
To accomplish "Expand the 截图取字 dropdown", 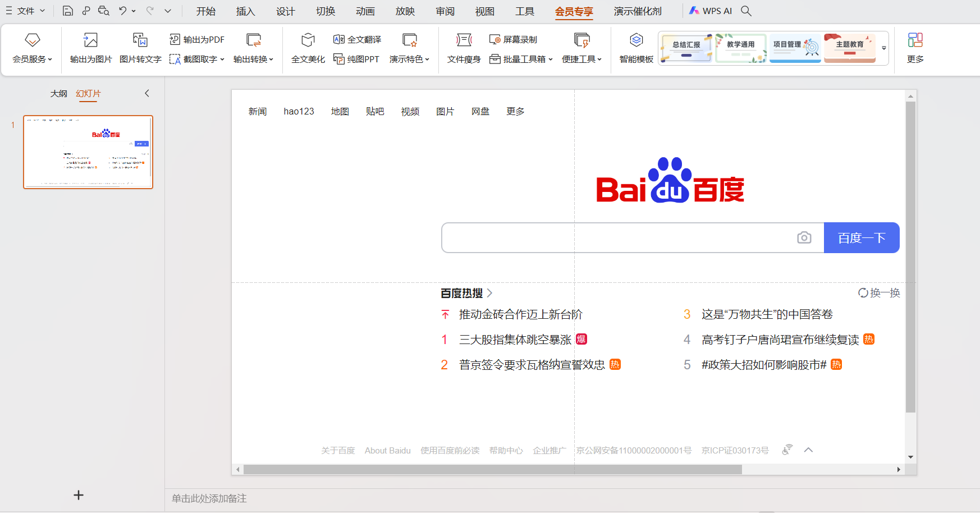I will click(x=222, y=59).
